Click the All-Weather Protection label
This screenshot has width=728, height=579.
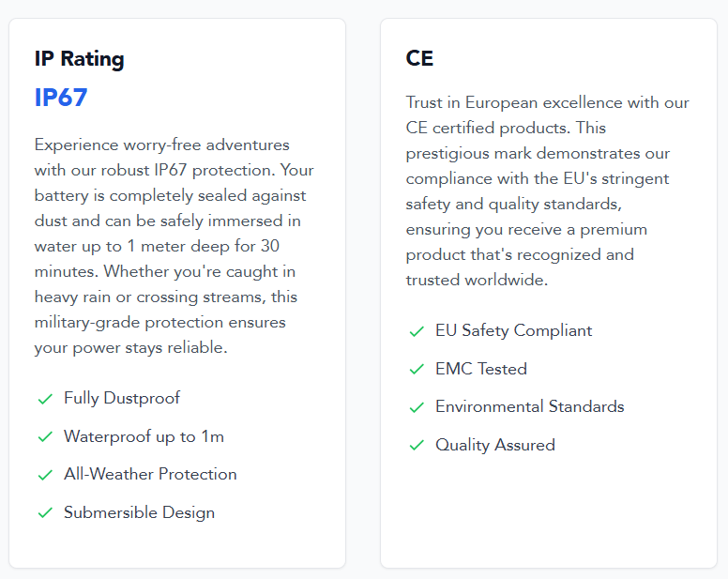150,474
